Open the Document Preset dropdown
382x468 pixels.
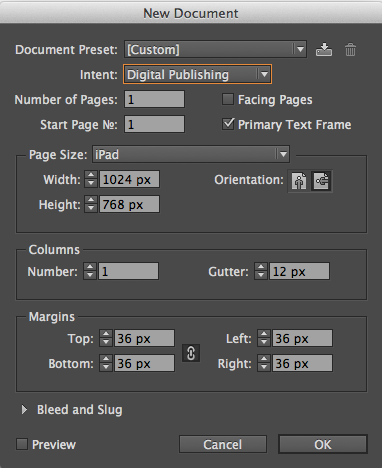coord(215,49)
